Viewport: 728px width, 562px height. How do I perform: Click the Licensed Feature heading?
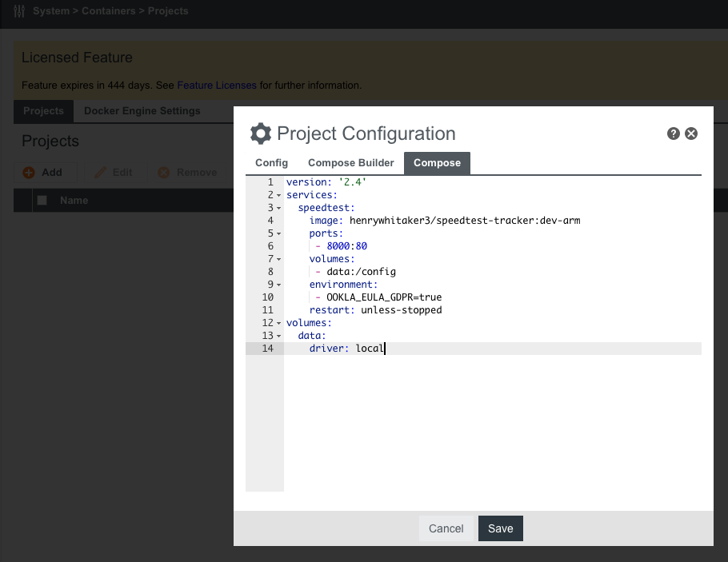[x=77, y=58]
